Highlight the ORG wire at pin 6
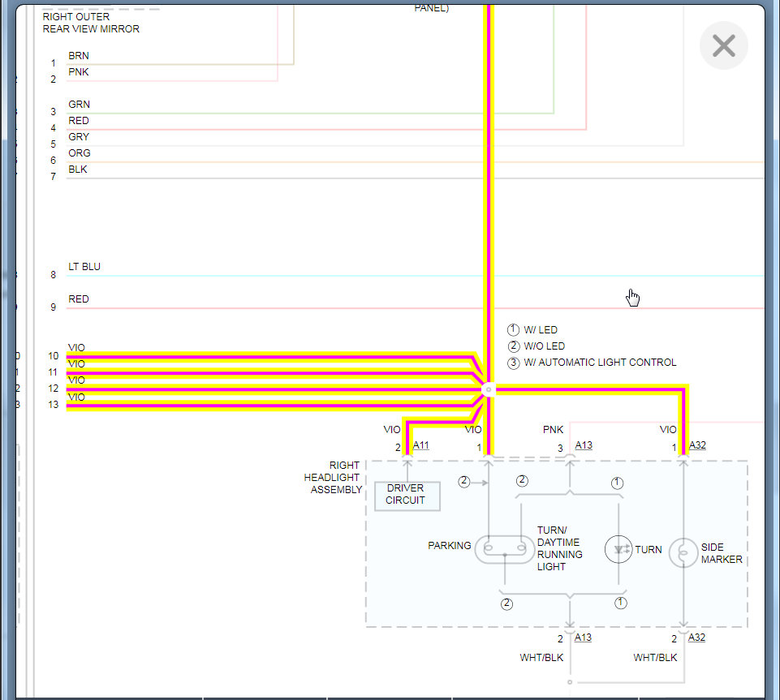The image size is (780, 700). [415, 162]
